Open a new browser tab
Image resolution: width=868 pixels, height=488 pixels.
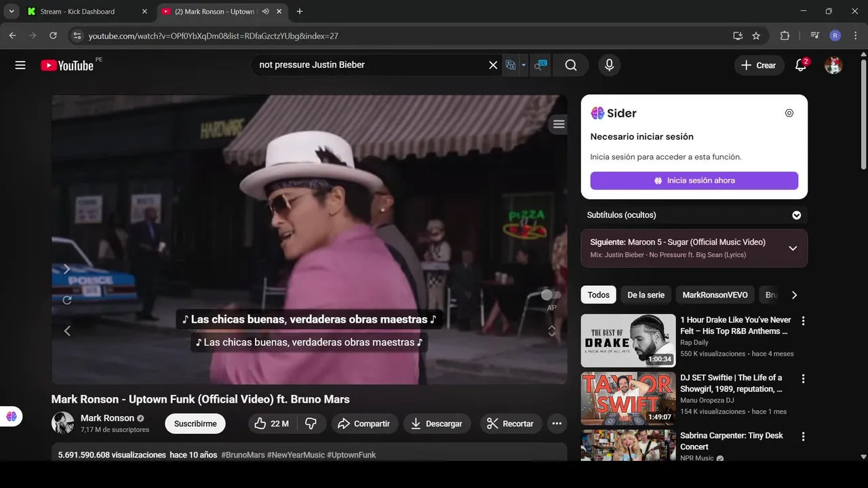(x=300, y=12)
